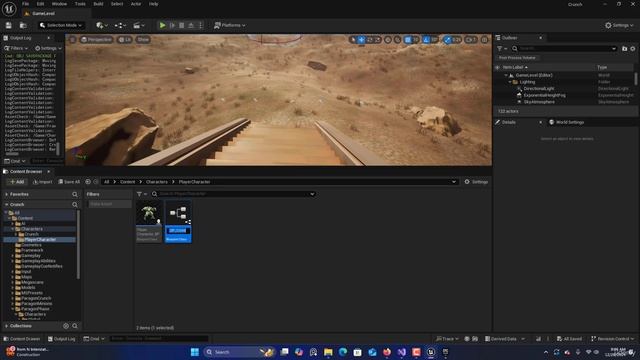Choose the Select objects tool in viewport
Viewport: 640px width, 360px height.
pos(353,40)
